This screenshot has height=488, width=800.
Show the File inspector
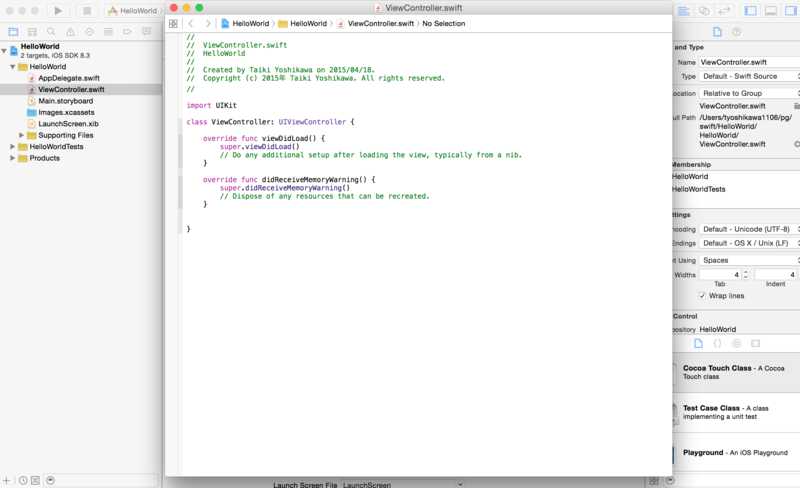(717, 32)
